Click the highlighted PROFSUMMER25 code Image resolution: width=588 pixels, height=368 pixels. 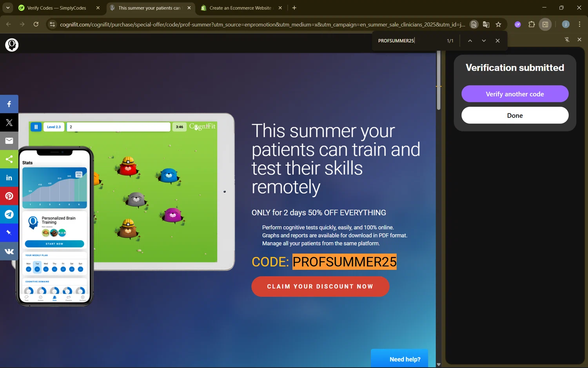coord(344,262)
